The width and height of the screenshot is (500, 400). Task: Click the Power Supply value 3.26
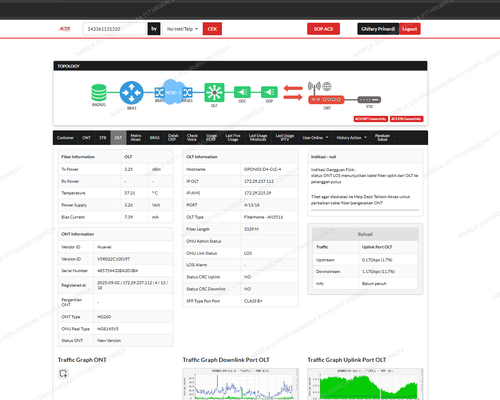pos(128,205)
